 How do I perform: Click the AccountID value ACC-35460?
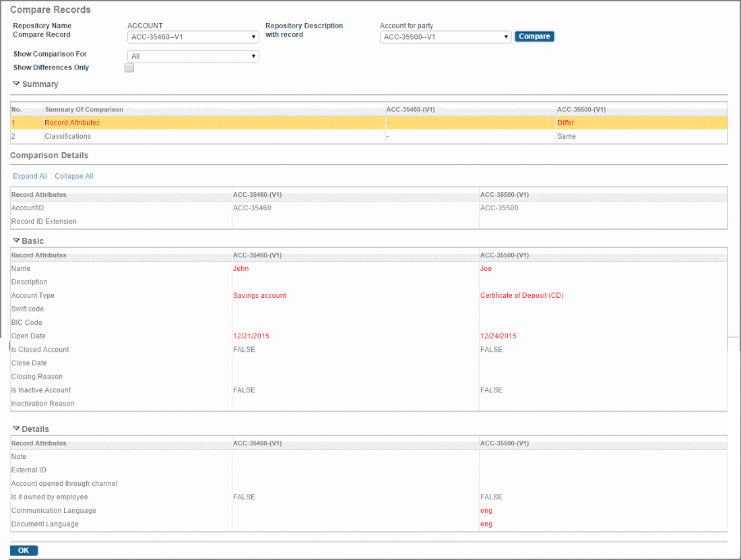[252, 208]
